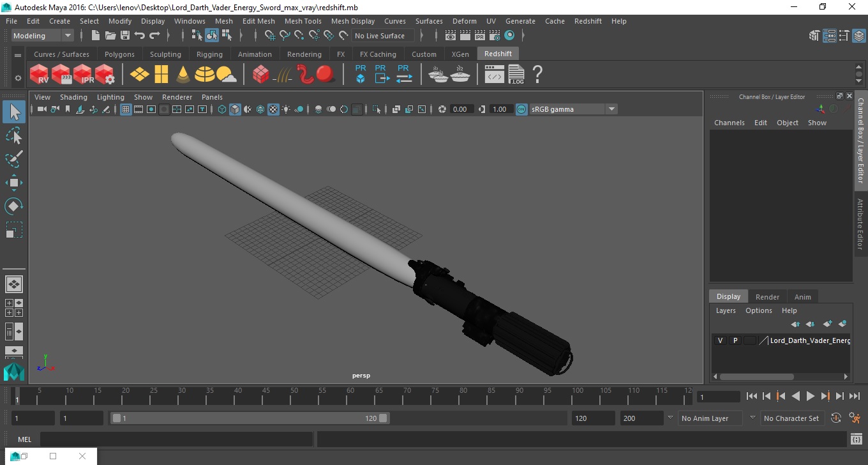Toggle the sRGB view transform ON button
The height and width of the screenshot is (465, 868).
521,109
